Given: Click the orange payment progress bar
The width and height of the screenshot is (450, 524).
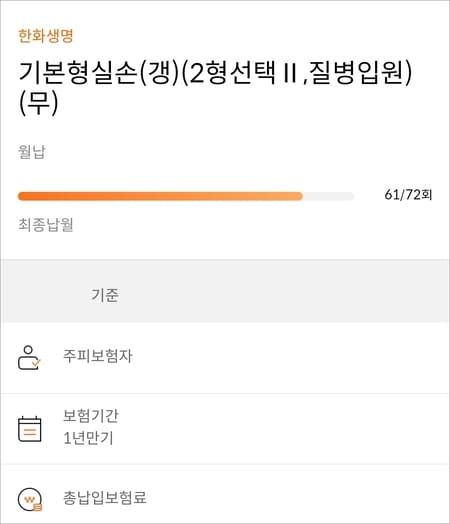Looking at the screenshot, I should coord(160,196).
